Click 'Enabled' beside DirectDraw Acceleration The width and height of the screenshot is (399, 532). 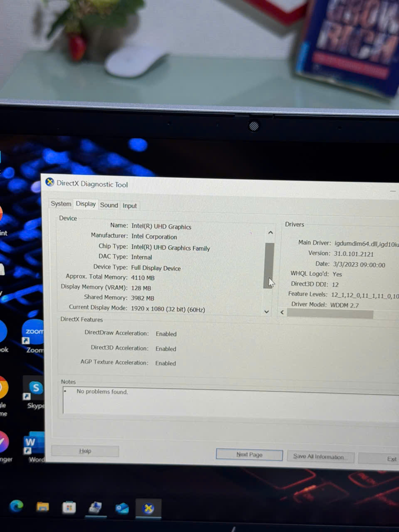166,334
